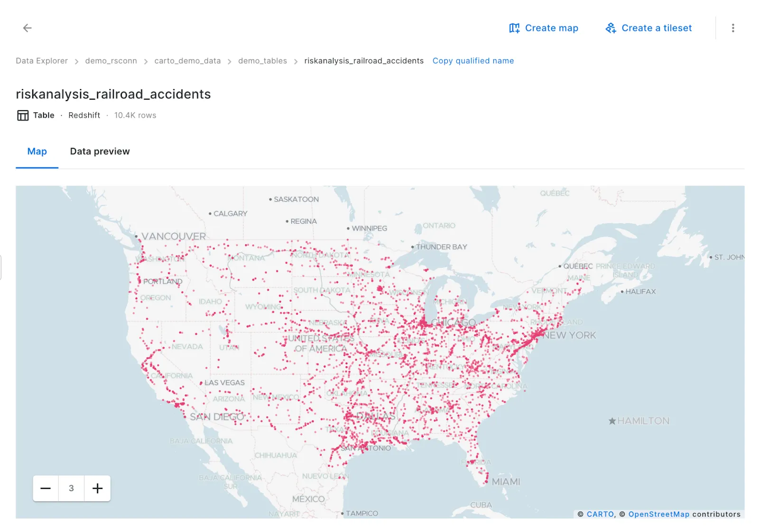Select the riskanalysis_railroad_accidents breadcrumb item
Screen dimensions: 759x532
(x=363, y=61)
